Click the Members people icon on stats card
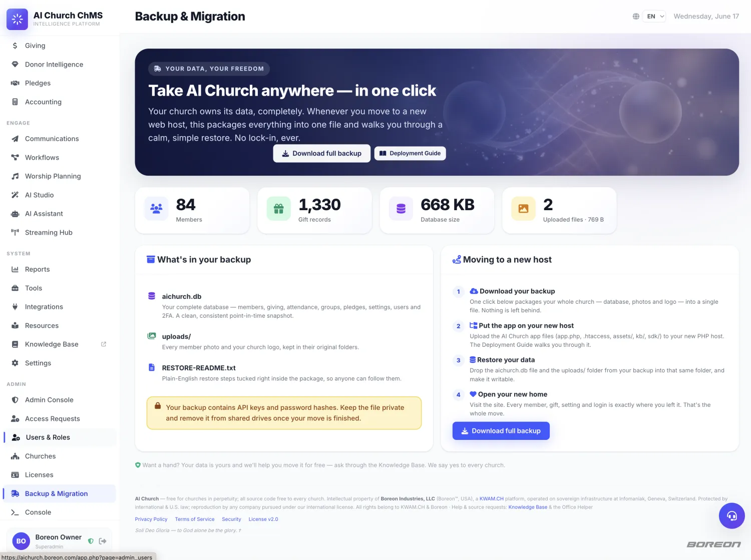The width and height of the screenshot is (751, 560). tap(157, 209)
